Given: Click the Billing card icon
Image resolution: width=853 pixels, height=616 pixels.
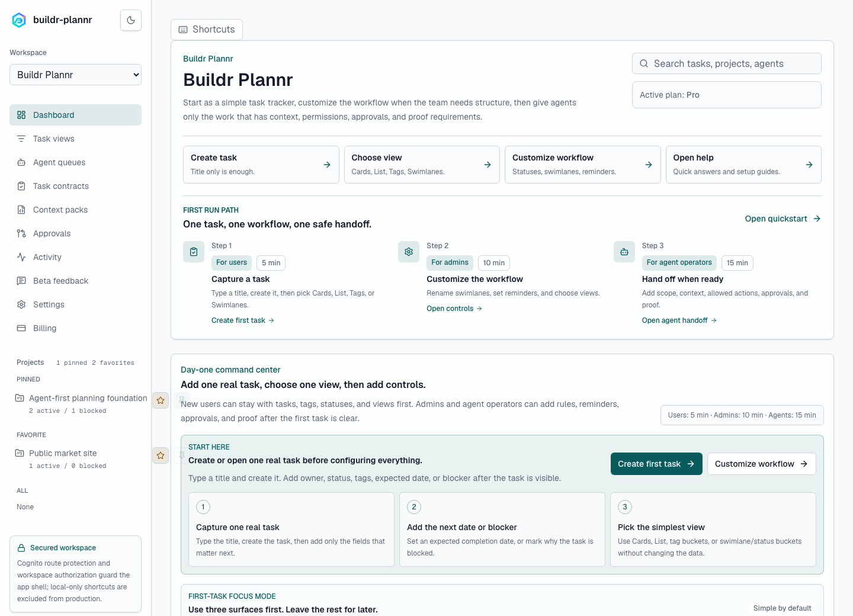Looking at the screenshot, I should point(21,328).
